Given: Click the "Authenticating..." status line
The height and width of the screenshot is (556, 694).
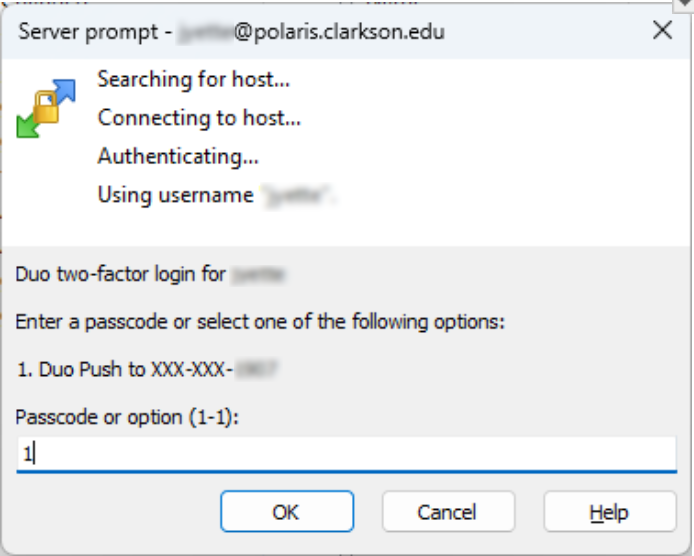Looking at the screenshot, I should (178, 156).
